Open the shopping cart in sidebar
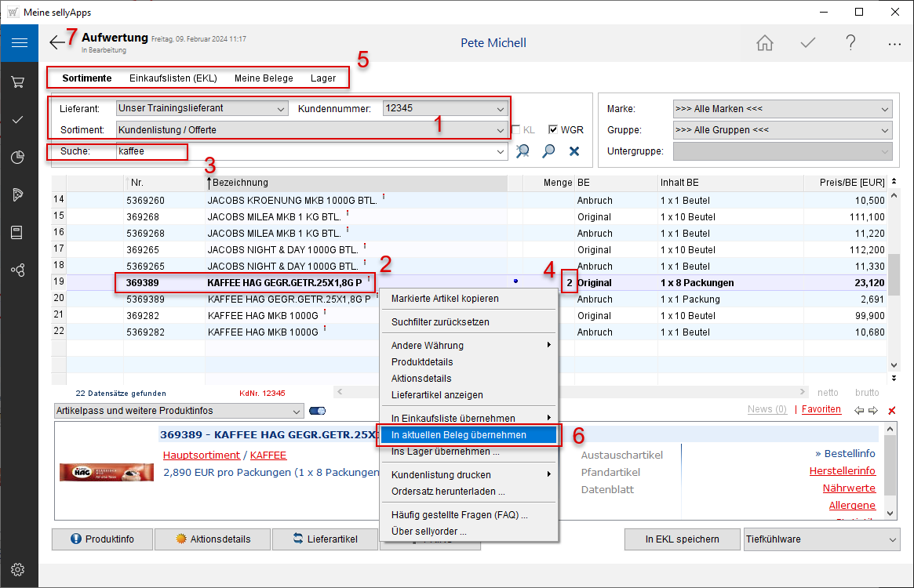Screen dimensions: 914x588 click(18, 82)
